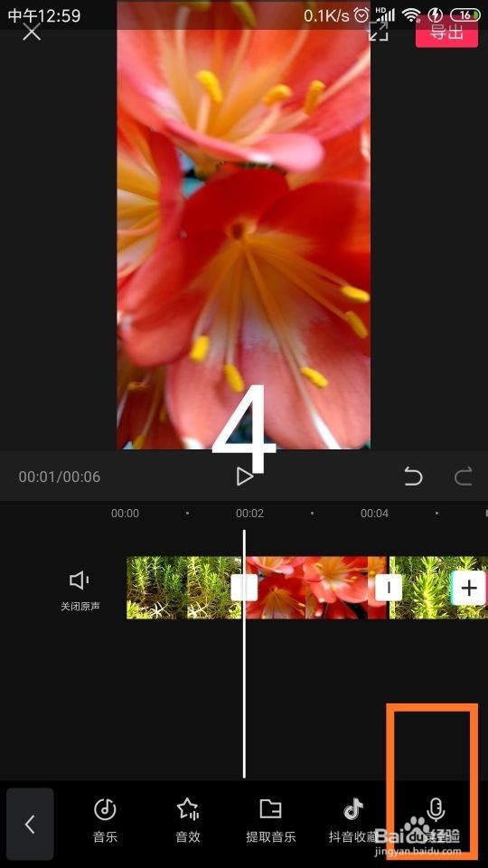Viewport: 488px width, 868px height.
Task: Tap the microphone voice recording icon
Action: pos(436,810)
